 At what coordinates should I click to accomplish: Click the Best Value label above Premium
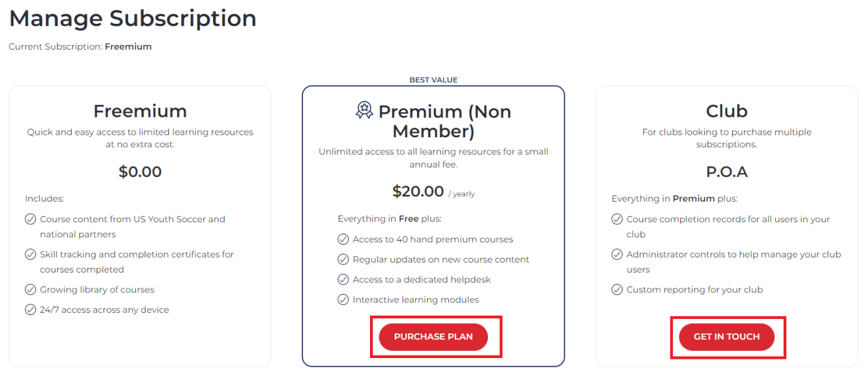433,80
